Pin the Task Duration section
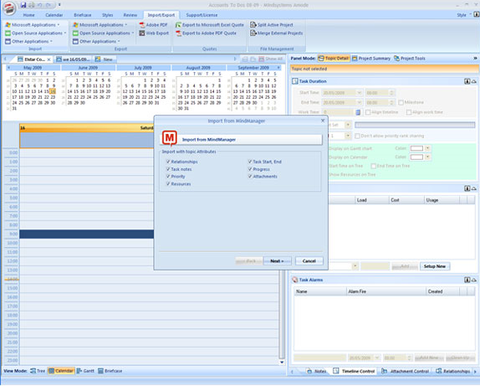The width and height of the screenshot is (480, 386). [x=467, y=81]
